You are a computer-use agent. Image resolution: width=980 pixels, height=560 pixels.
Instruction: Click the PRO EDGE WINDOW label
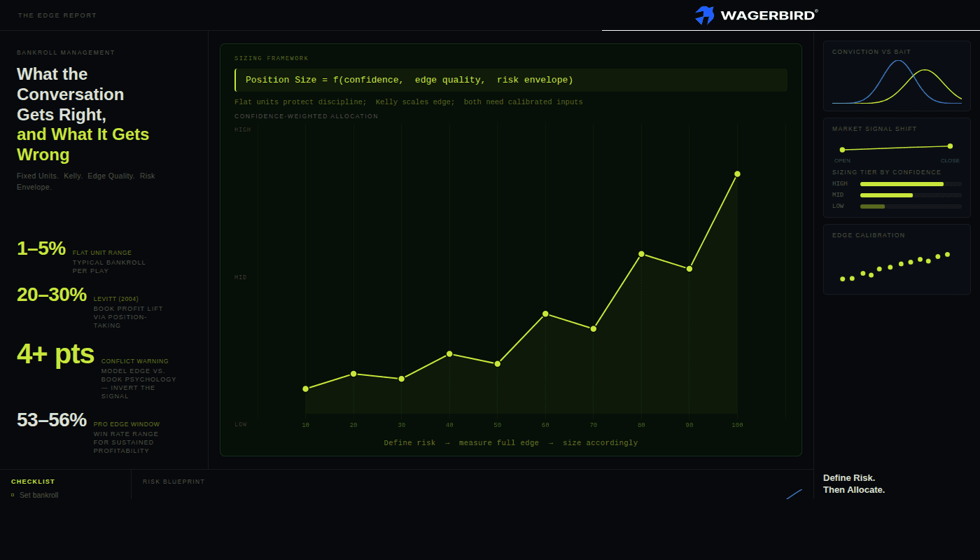point(127,424)
